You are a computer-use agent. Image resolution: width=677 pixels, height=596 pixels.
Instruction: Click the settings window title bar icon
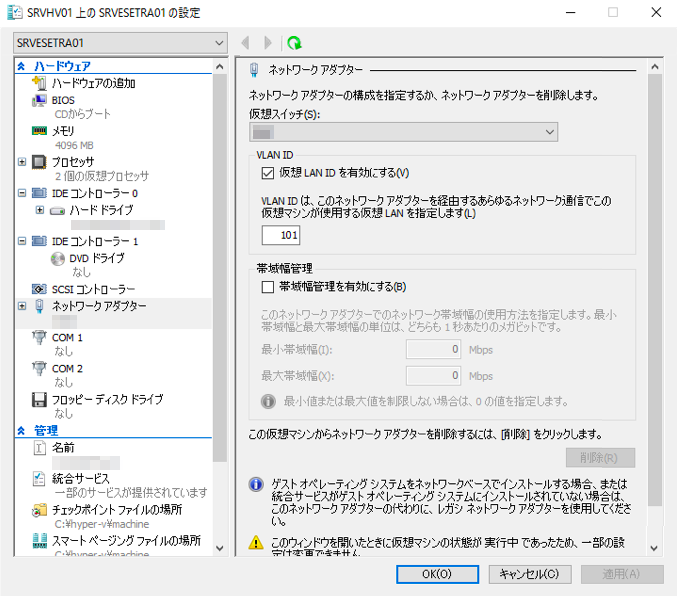pos(15,13)
